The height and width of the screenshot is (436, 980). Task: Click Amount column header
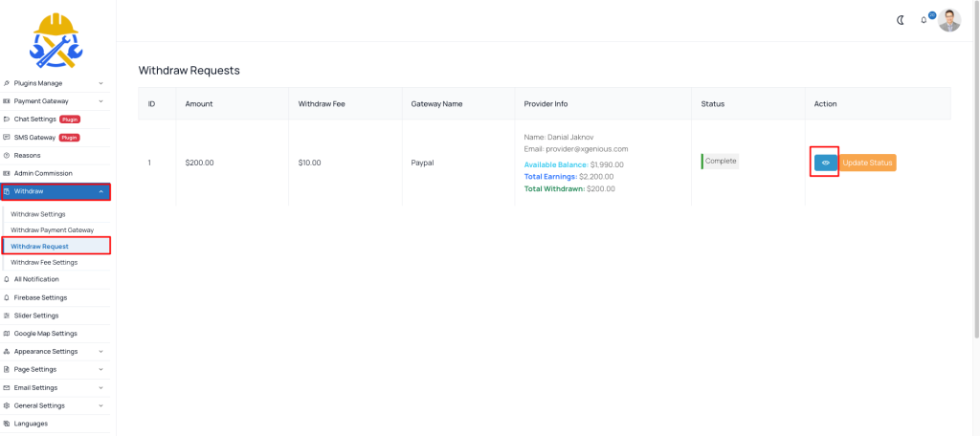pyautogui.click(x=199, y=103)
